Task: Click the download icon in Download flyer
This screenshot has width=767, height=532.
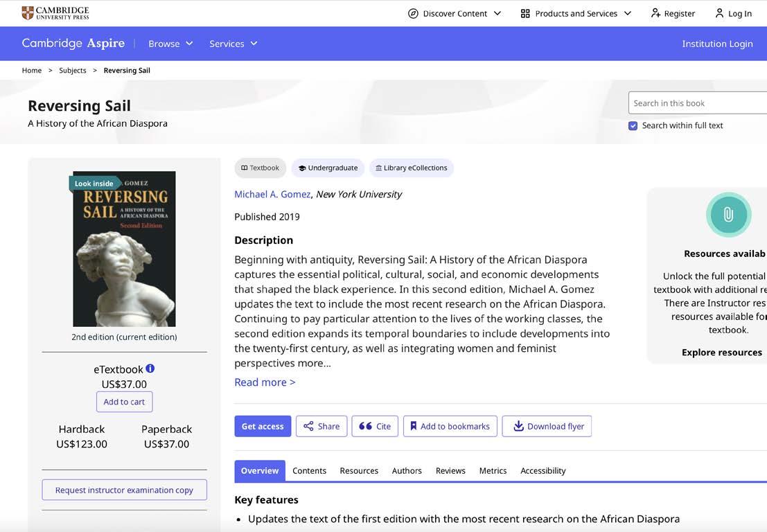Action: coord(518,427)
